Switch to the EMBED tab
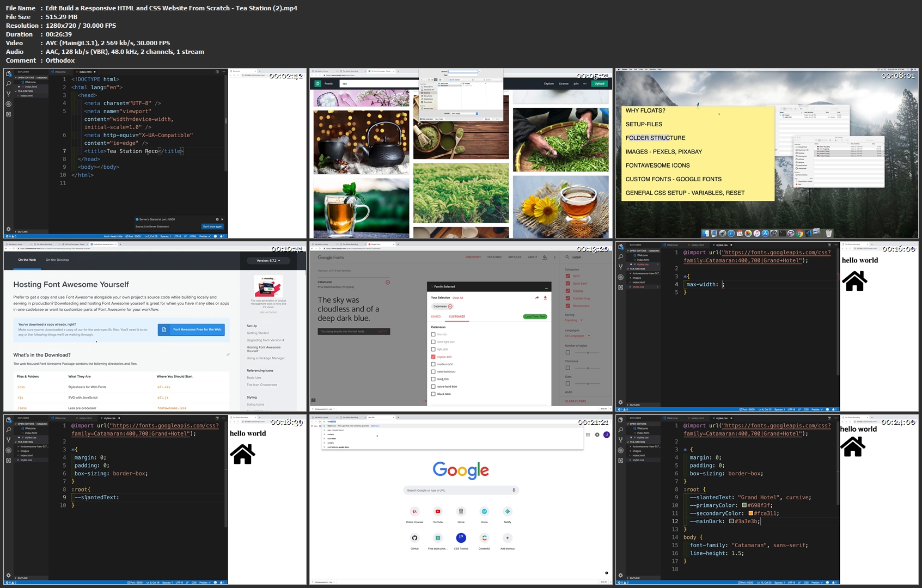 [x=436, y=316]
